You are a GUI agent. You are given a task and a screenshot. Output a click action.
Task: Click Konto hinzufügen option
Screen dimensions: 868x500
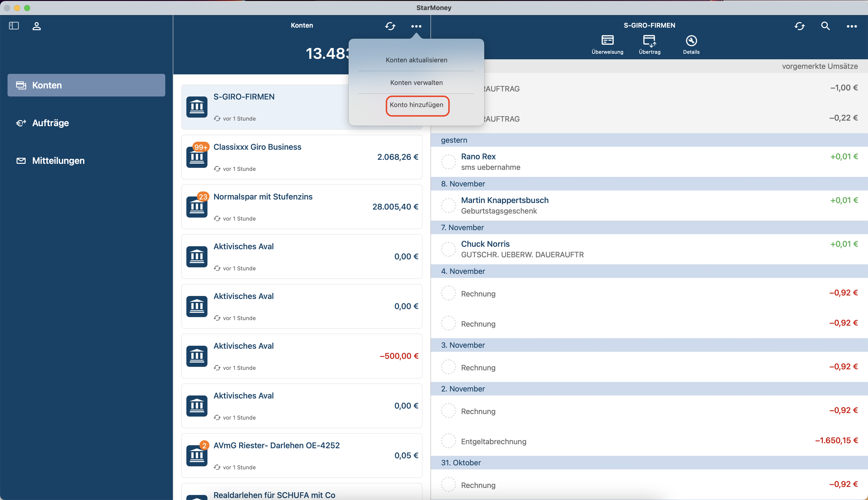pos(417,105)
